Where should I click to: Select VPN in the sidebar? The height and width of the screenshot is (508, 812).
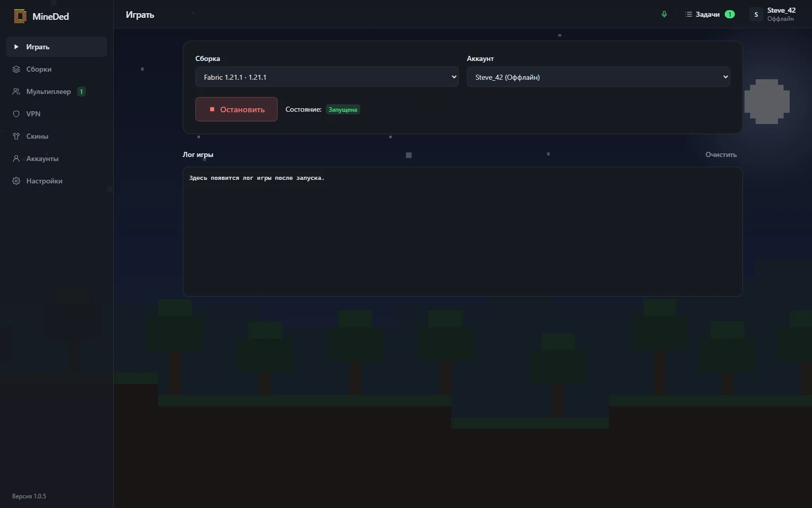(56, 114)
